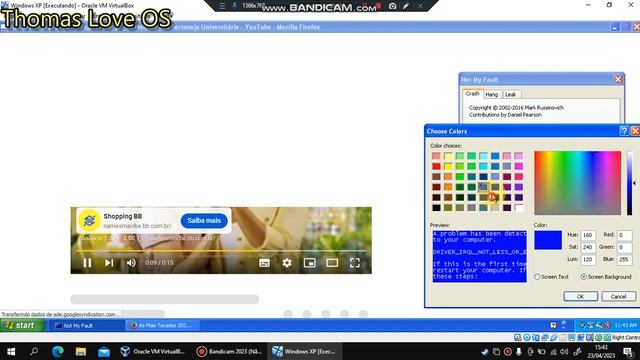This screenshot has height=360, width=640.
Task: Choose the magenta swatch in Color choices
Action: click(x=519, y=166)
